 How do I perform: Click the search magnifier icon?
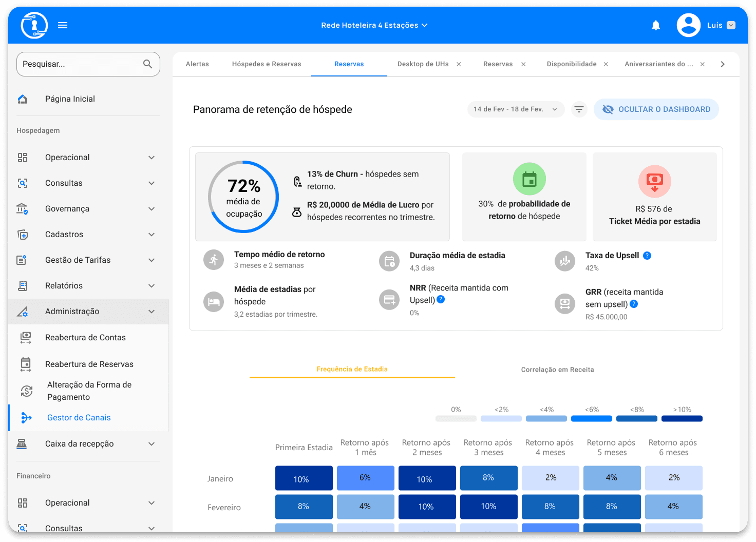coord(147,64)
